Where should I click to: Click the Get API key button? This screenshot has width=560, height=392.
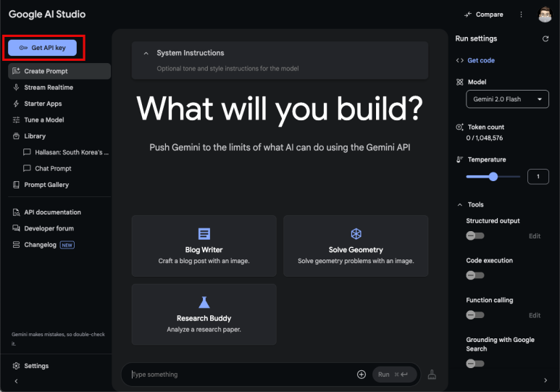coord(42,48)
